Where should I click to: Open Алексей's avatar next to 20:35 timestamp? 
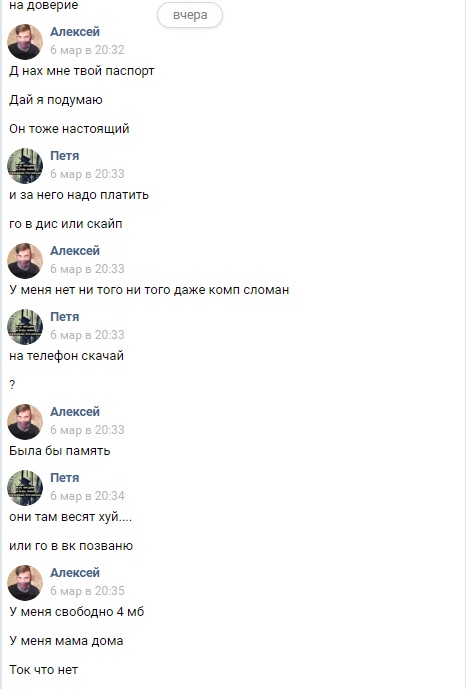tap(25, 582)
